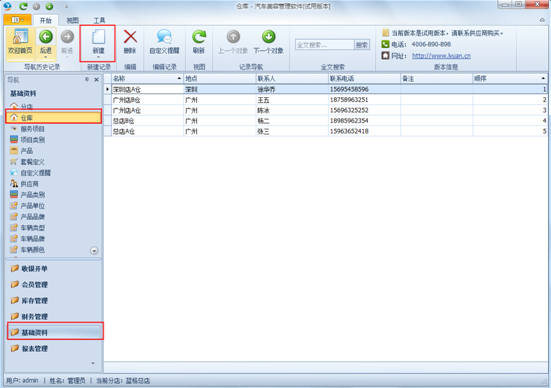Image resolution: width=551 pixels, height=388 pixels.
Task: Click the green 刷新 refresh icon
Action: (199, 37)
